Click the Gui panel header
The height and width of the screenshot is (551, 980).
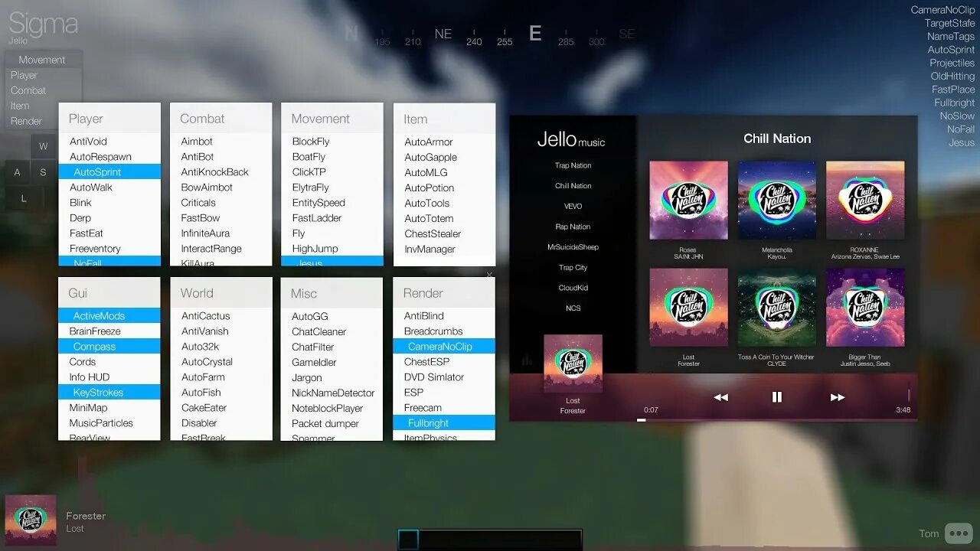(x=109, y=293)
